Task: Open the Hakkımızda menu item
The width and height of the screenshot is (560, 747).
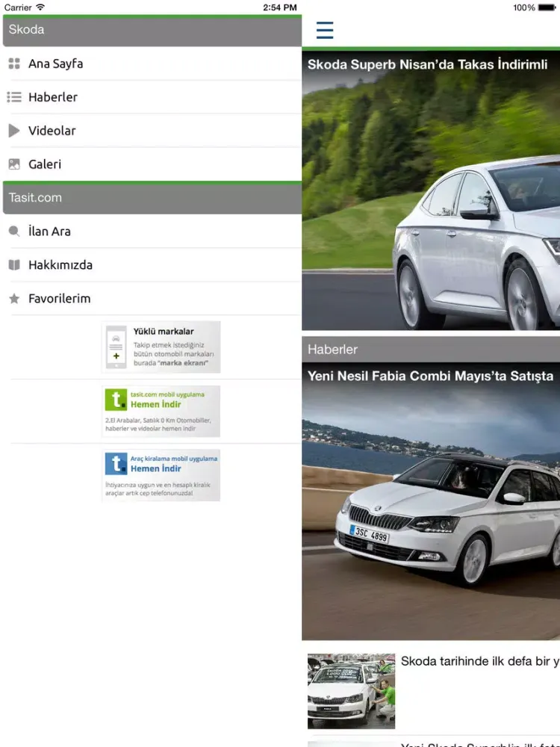Action: click(152, 265)
